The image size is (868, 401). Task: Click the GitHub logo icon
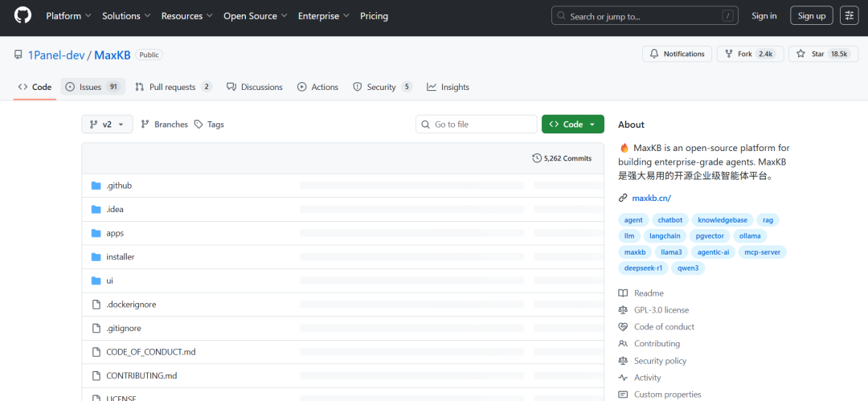23,15
